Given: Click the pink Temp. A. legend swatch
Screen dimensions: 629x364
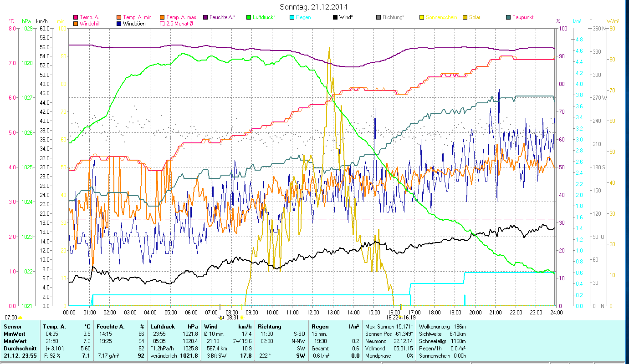Looking at the screenshot, I should pos(76,17).
